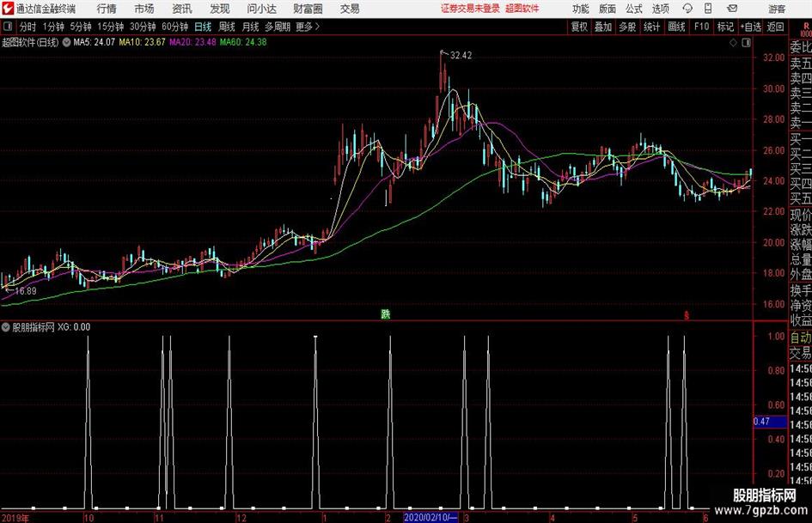The width and height of the screenshot is (812, 523).
Task: Click the 多股 multi-stock button
Action: tap(627, 27)
